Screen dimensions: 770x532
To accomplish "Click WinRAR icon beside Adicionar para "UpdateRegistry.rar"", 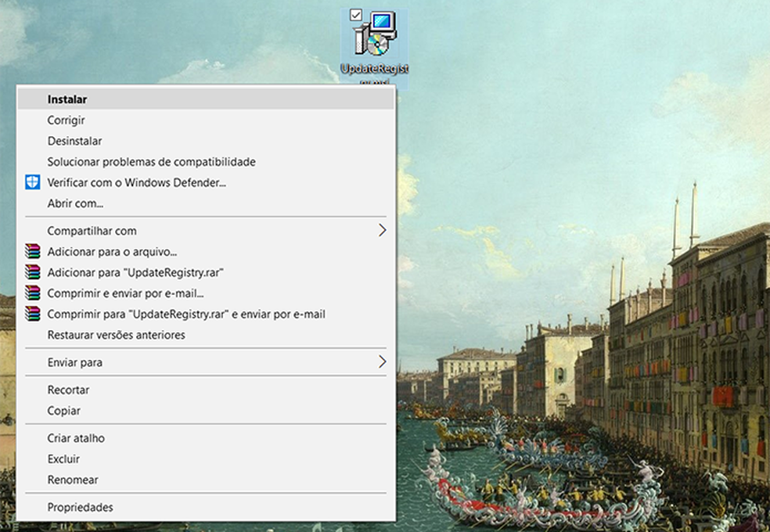I will tap(32, 272).
